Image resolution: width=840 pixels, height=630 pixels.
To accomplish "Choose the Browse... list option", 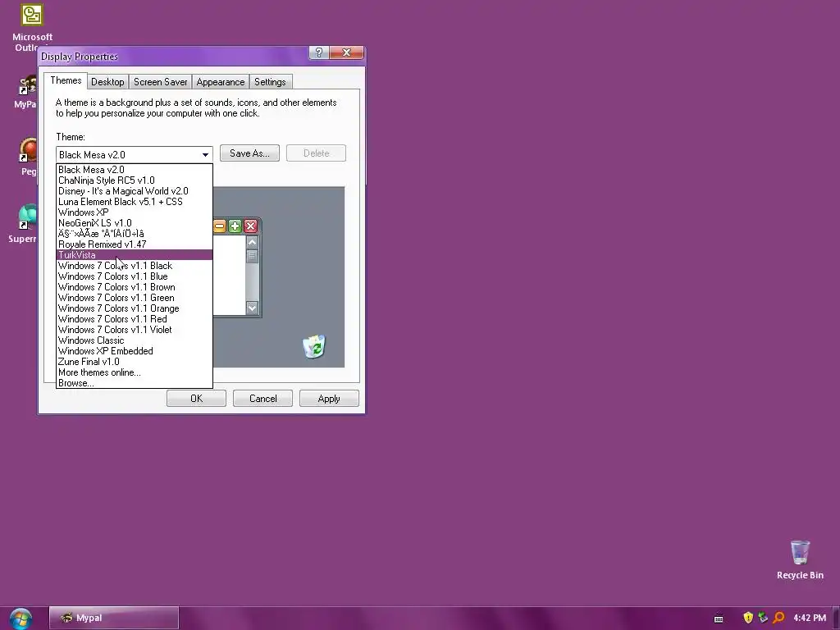I will [x=135, y=383].
